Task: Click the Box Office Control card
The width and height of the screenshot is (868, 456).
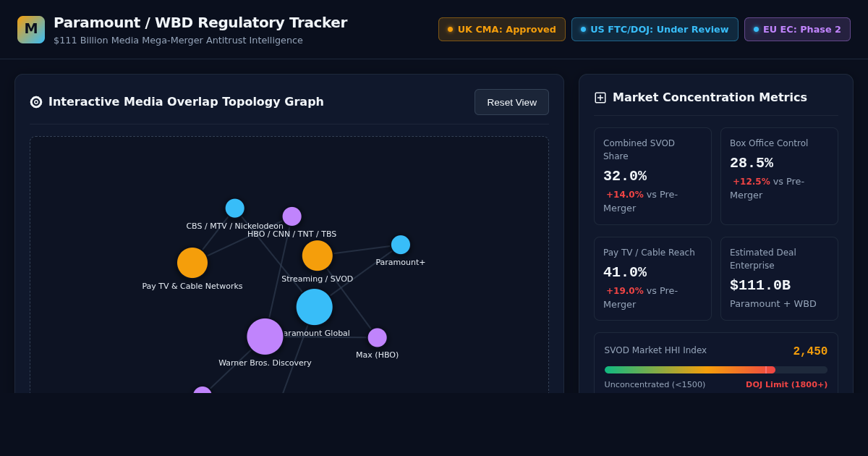Action: coord(779,176)
